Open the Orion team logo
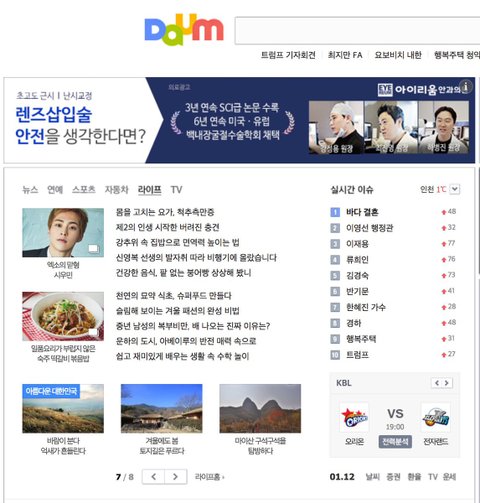Image resolution: width=480 pixels, height=503 pixels. click(x=354, y=417)
